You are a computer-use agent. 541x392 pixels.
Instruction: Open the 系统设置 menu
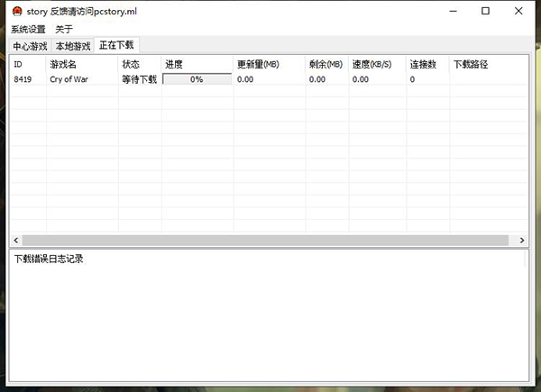(x=28, y=29)
